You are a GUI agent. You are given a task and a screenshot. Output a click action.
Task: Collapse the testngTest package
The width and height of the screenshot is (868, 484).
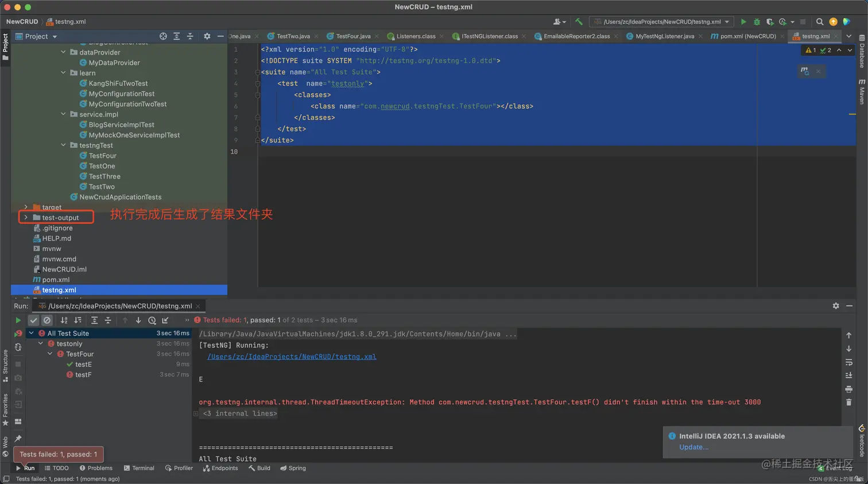click(63, 145)
